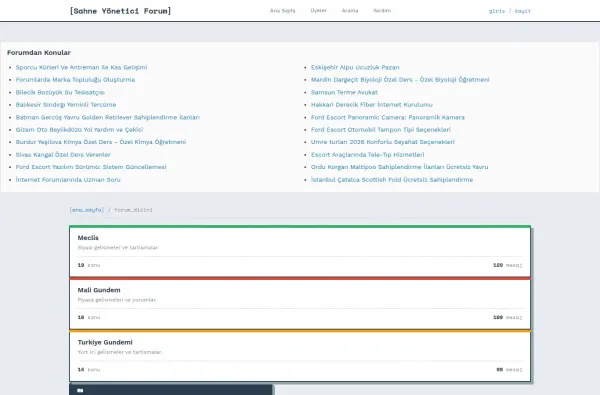Open Umre turları 2026 Konforlu Seyahat topic
The height and width of the screenshot is (395, 600).
[383, 142]
